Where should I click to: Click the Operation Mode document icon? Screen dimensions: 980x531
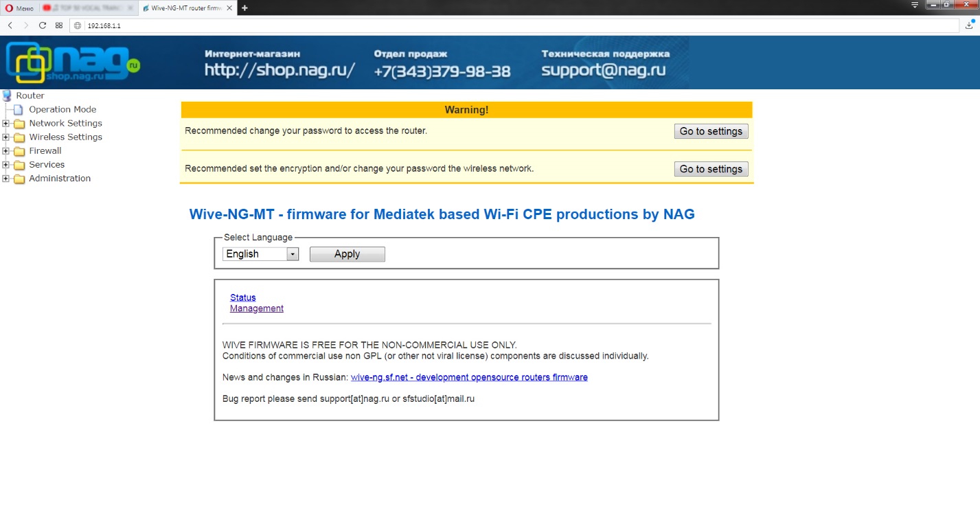click(19, 109)
